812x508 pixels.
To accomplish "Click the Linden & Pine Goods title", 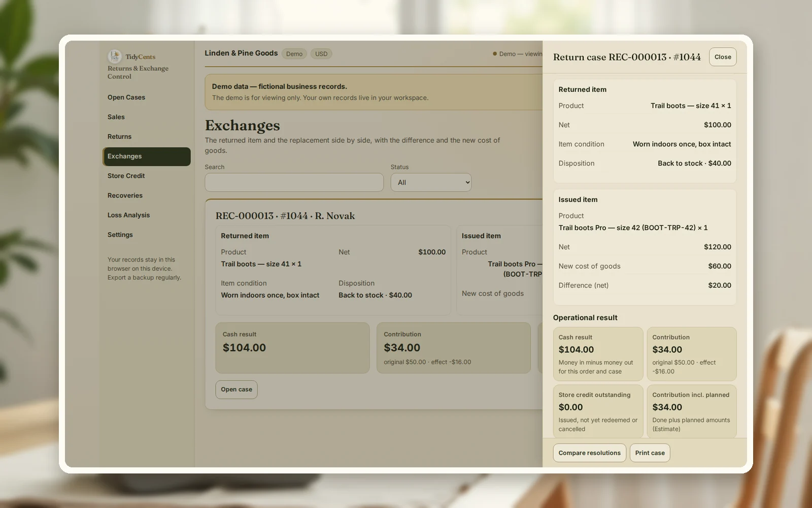I will [241, 53].
